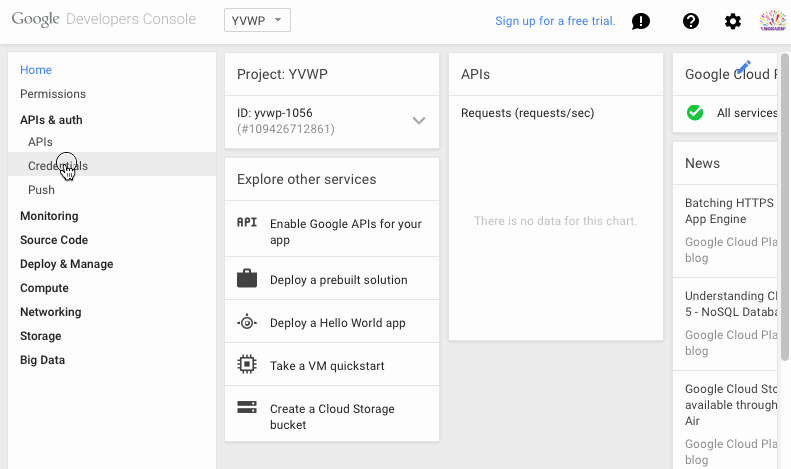Click the Sign up for a free trial link
This screenshot has width=791, height=469.
point(555,21)
